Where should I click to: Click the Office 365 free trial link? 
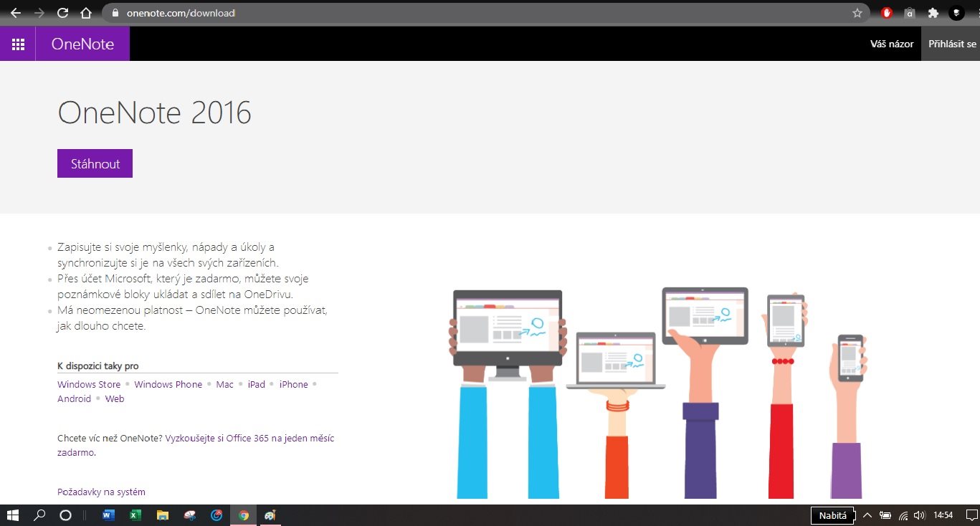coord(196,445)
